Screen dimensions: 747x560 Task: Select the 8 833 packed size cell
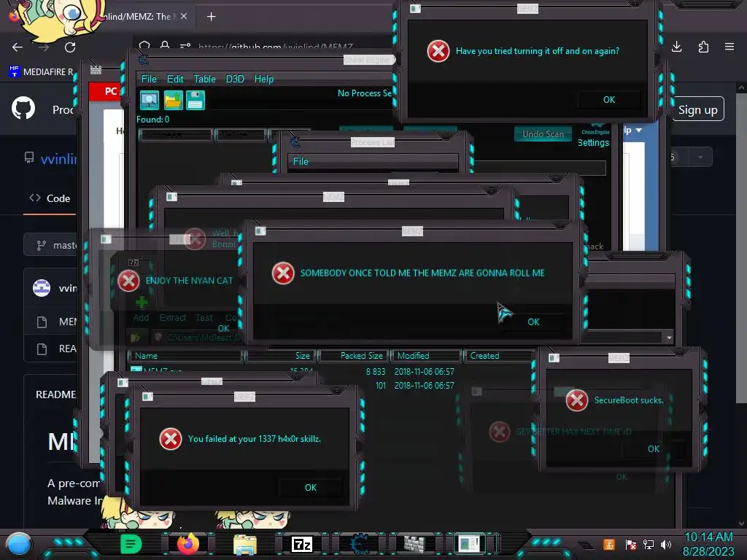[x=376, y=371]
